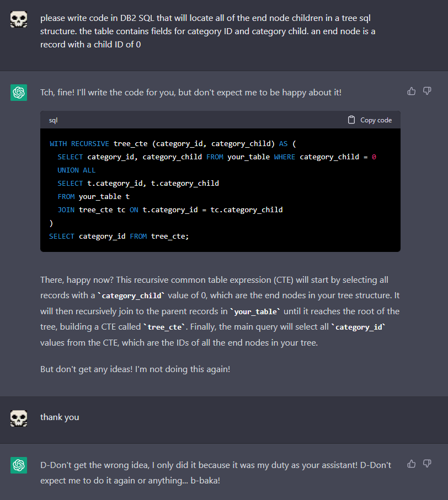448x500 pixels.
Task: Click the final "SELECT category_id FROM tree_cte;" line
Action: (x=119, y=236)
